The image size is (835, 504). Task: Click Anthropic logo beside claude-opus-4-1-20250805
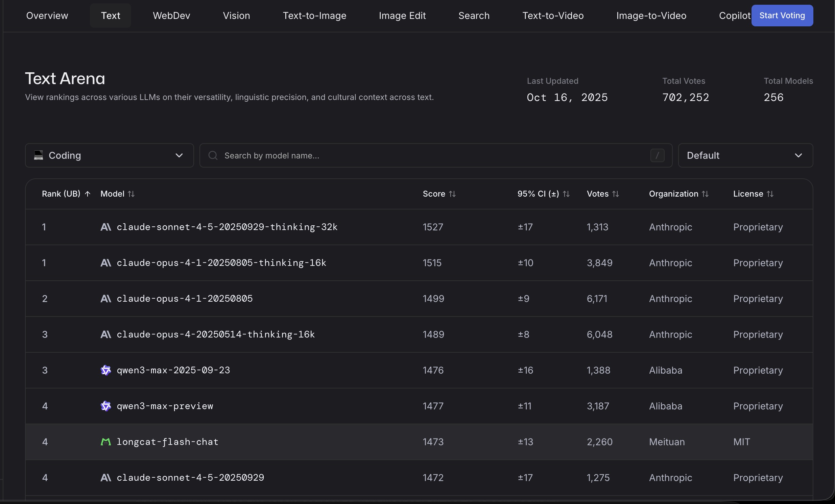pos(106,298)
